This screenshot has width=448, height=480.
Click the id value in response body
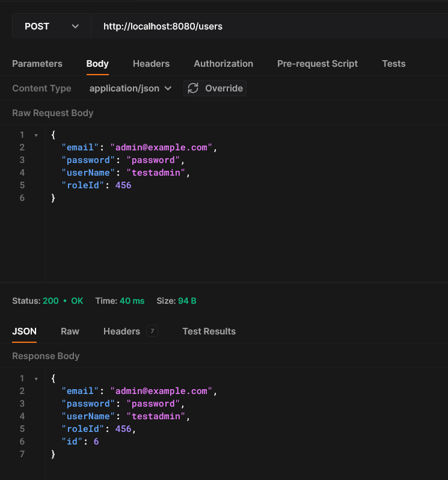click(96, 442)
